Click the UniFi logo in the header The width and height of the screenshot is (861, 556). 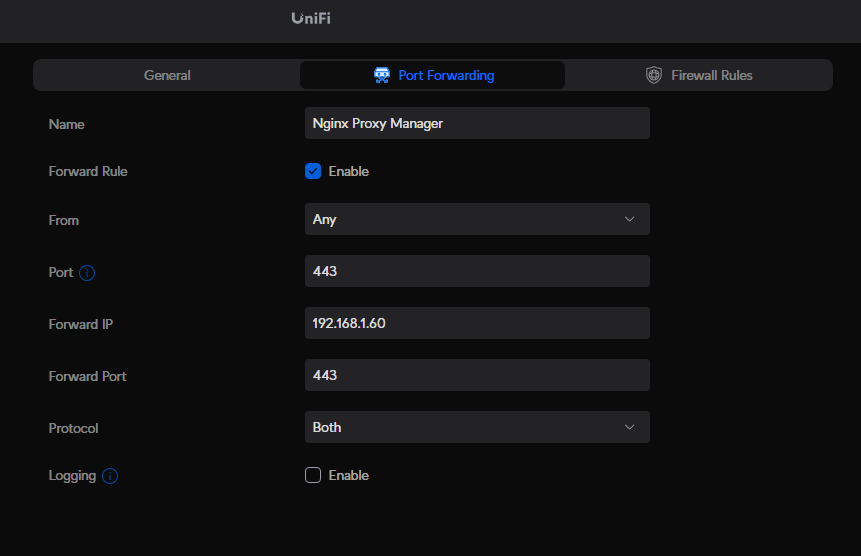[311, 18]
